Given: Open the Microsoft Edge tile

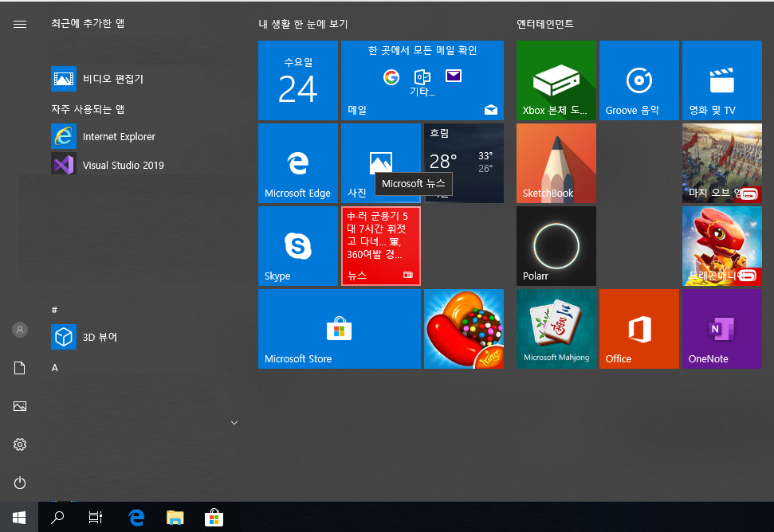Looking at the screenshot, I should point(298,163).
